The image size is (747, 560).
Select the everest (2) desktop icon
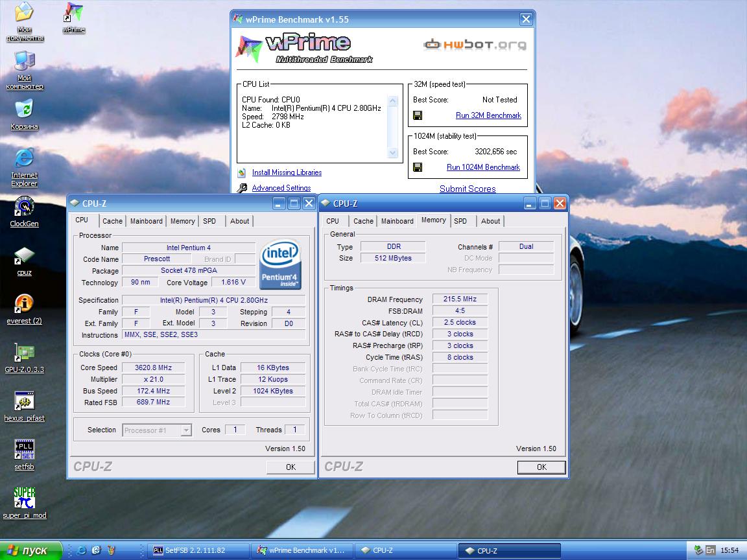coord(24,310)
